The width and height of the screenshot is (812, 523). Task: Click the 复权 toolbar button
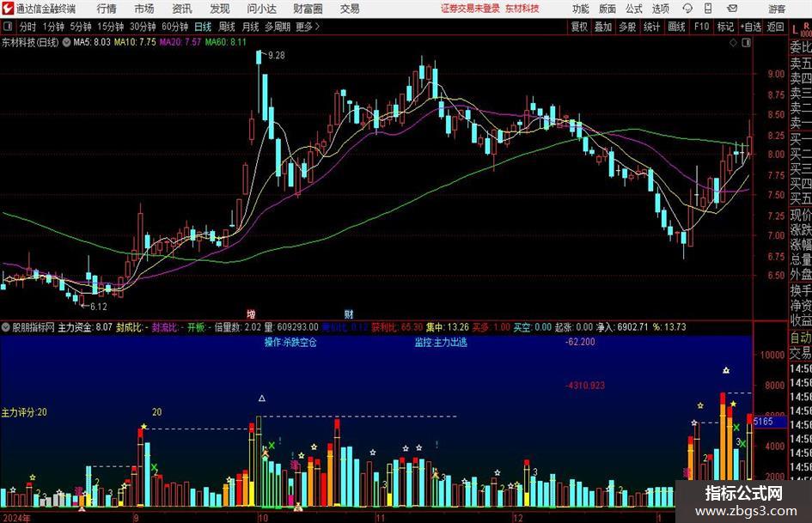[579, 27]
